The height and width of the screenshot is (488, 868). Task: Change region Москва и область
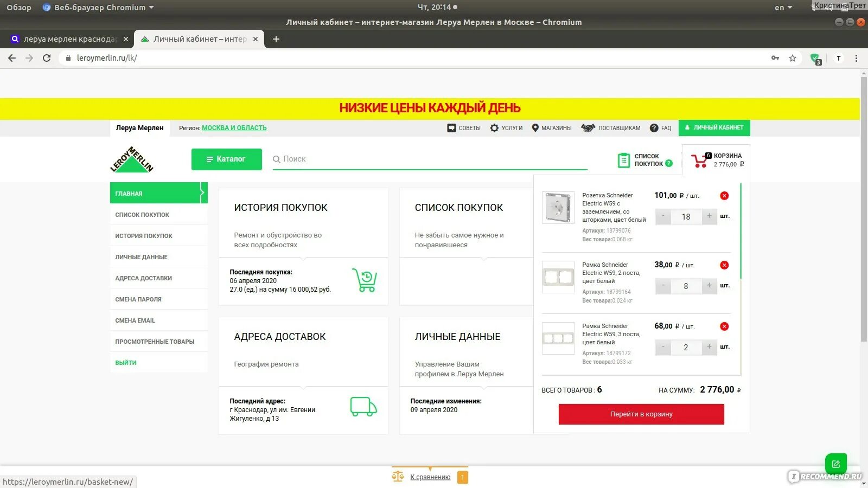click(x=234, y=128)
